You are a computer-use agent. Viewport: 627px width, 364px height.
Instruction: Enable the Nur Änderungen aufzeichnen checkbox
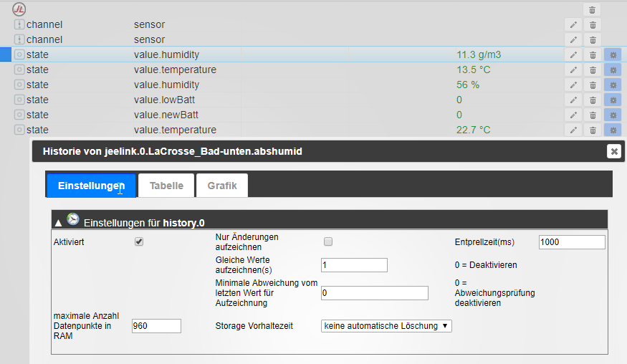[x=328, y=241]
